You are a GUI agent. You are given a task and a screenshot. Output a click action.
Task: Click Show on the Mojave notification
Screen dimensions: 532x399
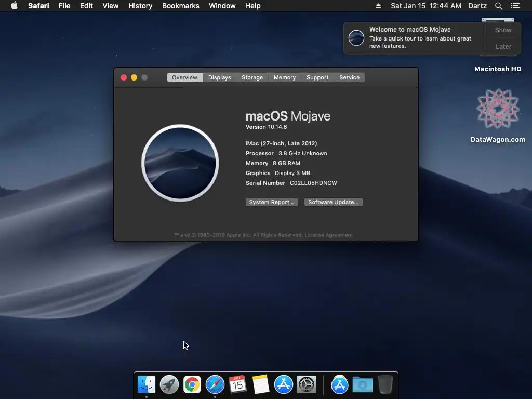click(x=503, y=30)
